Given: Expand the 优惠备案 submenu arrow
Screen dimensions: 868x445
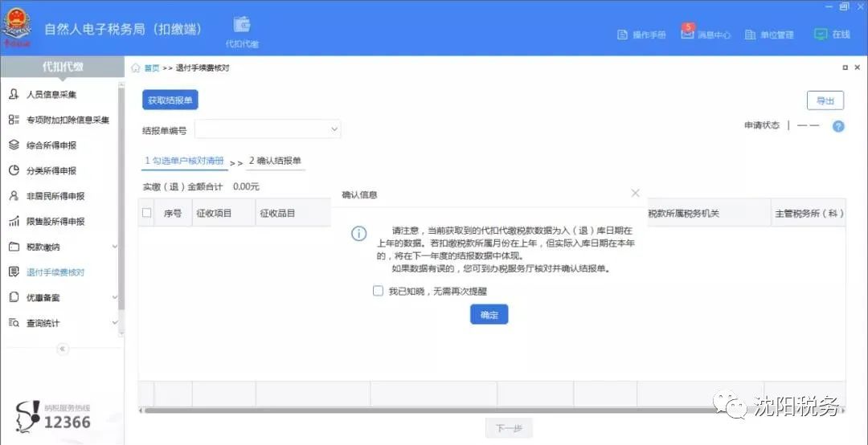Looking at the screenshot, I should 115,297.
